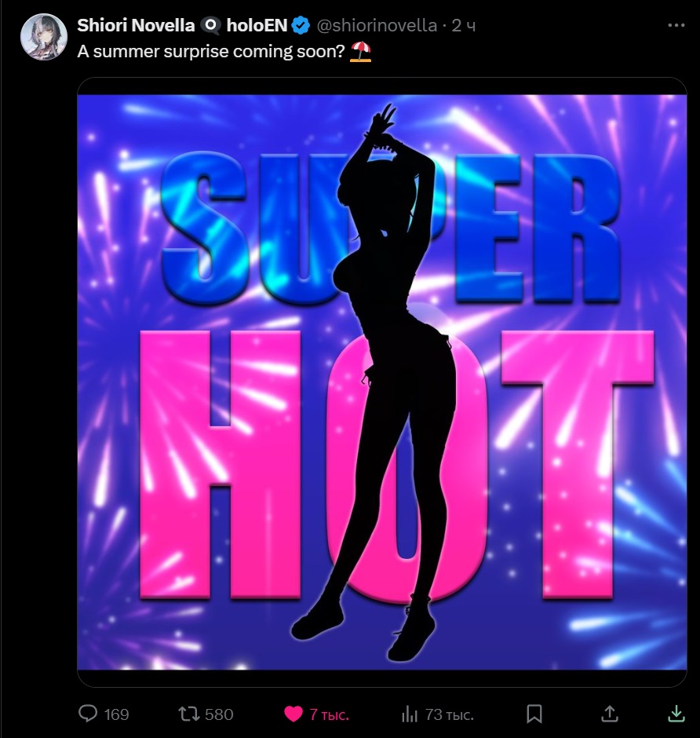
Task: Toggle the pink like heart
Action: [293, 714]
